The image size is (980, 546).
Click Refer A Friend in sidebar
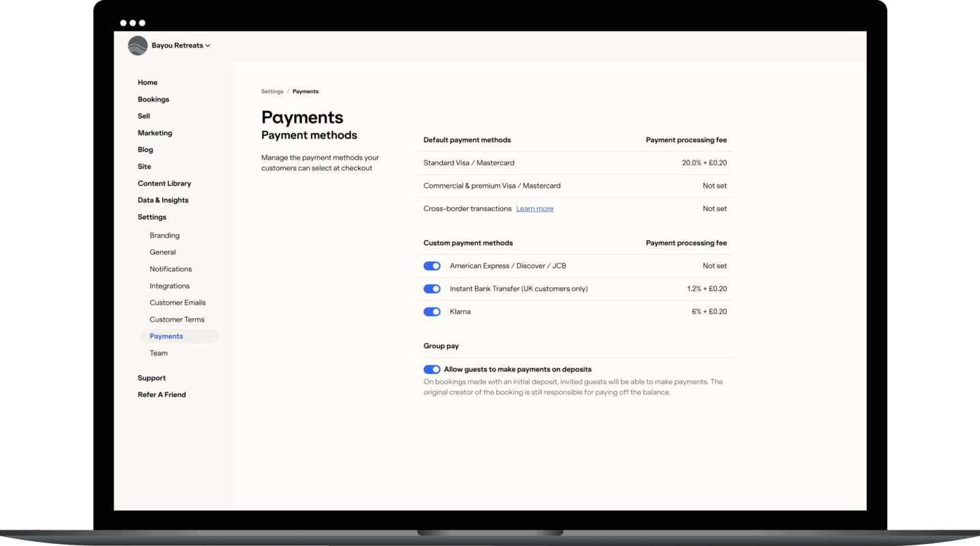point(161,395)
